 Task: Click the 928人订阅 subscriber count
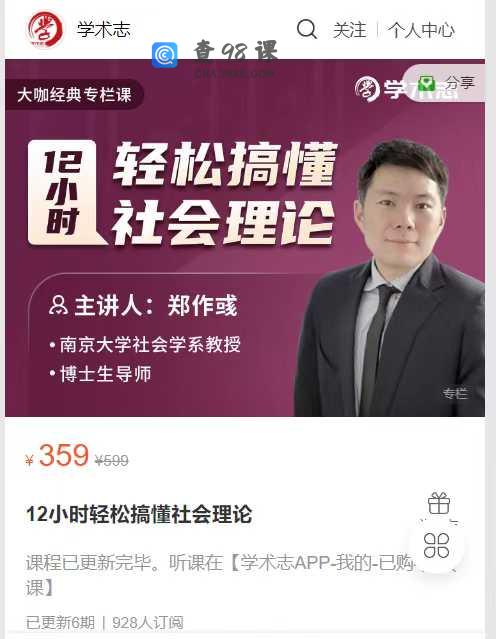pos(148,623)
